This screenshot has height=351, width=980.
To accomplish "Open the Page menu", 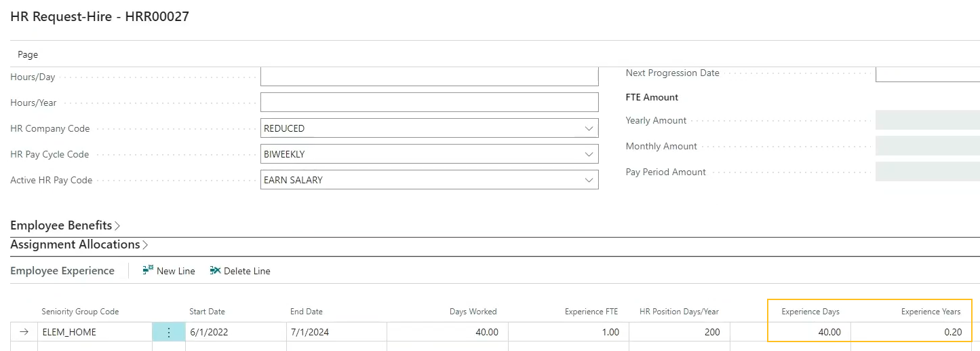I will coord(28,54).
